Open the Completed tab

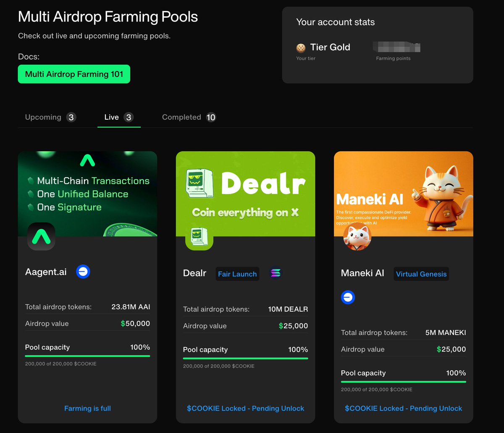pyautogui.click(x=189, y=117)
